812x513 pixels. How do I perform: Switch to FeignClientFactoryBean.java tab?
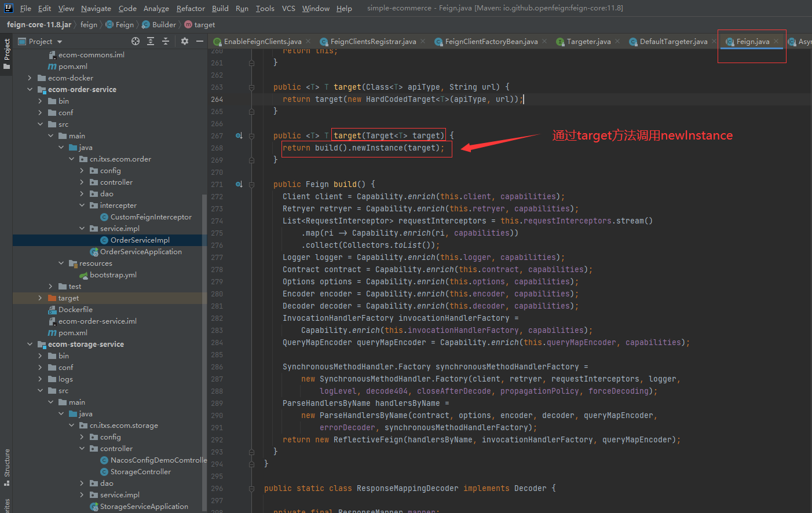coord(491,41)
